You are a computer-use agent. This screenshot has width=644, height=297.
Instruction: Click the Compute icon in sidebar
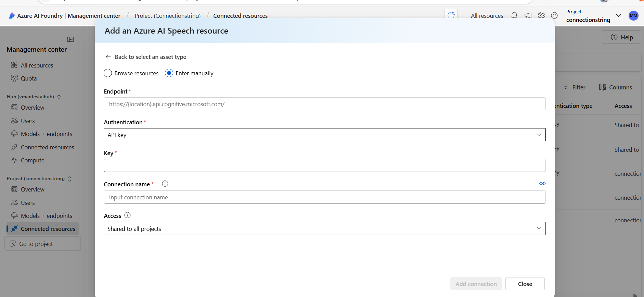click(14, 160)
